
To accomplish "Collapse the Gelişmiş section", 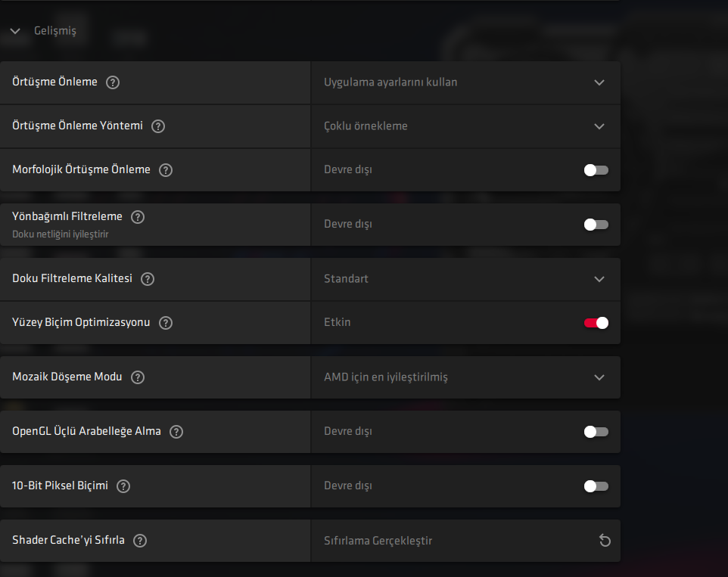I will click(x=15, y=32).
